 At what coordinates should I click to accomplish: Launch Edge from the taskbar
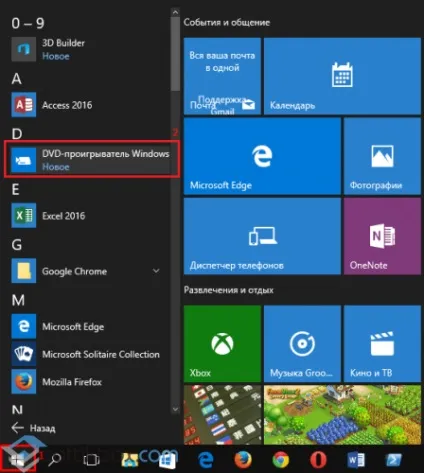206,460
